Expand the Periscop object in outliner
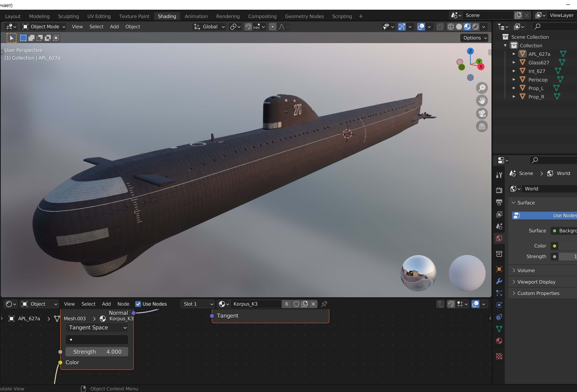 coord(514,80)
